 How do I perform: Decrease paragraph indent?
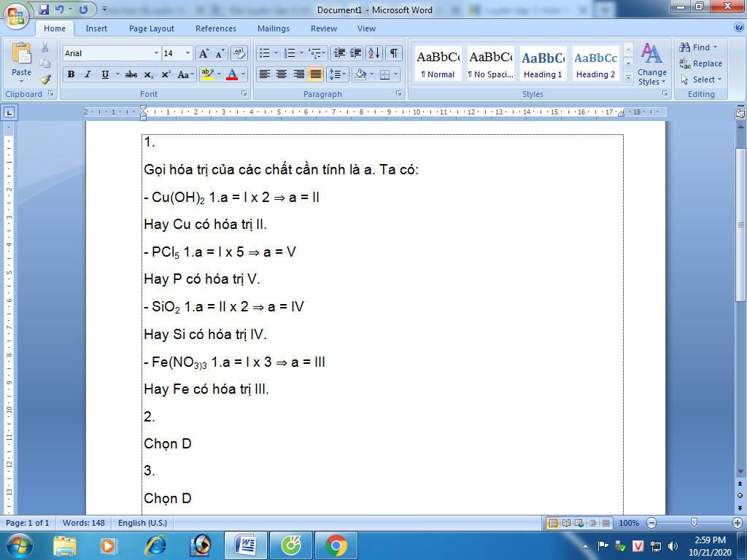(x=339, y=52)
